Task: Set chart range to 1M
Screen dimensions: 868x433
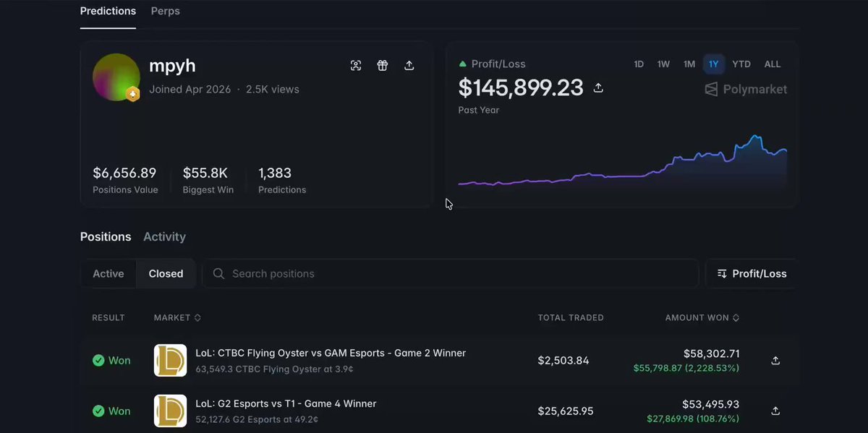Action: tap(689, 64)
